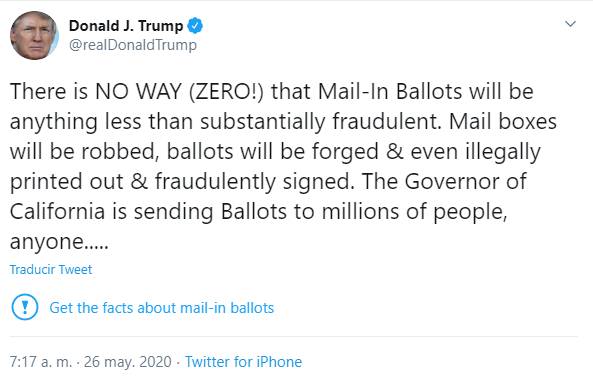This screenshot has height=380, width=593.
Task: Click the words substantially fraudulent
Action: [321, 122]
